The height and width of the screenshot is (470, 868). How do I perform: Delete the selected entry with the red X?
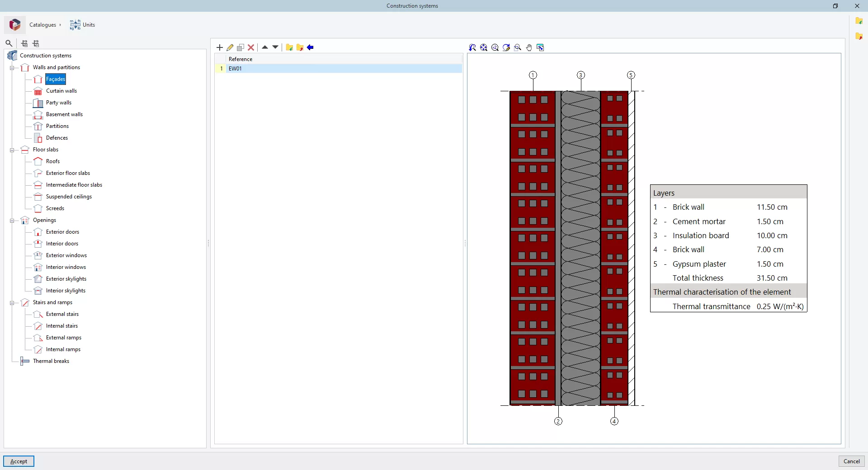click(251, 47)
